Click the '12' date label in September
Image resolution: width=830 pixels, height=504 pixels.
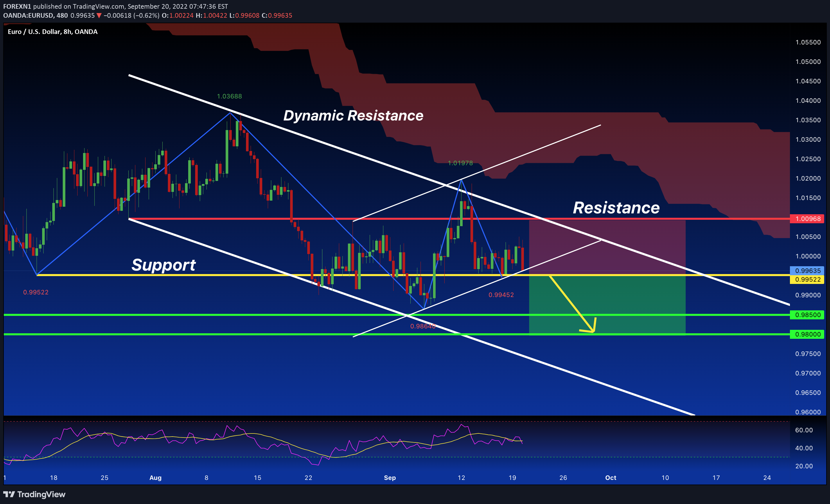point(461,478)
